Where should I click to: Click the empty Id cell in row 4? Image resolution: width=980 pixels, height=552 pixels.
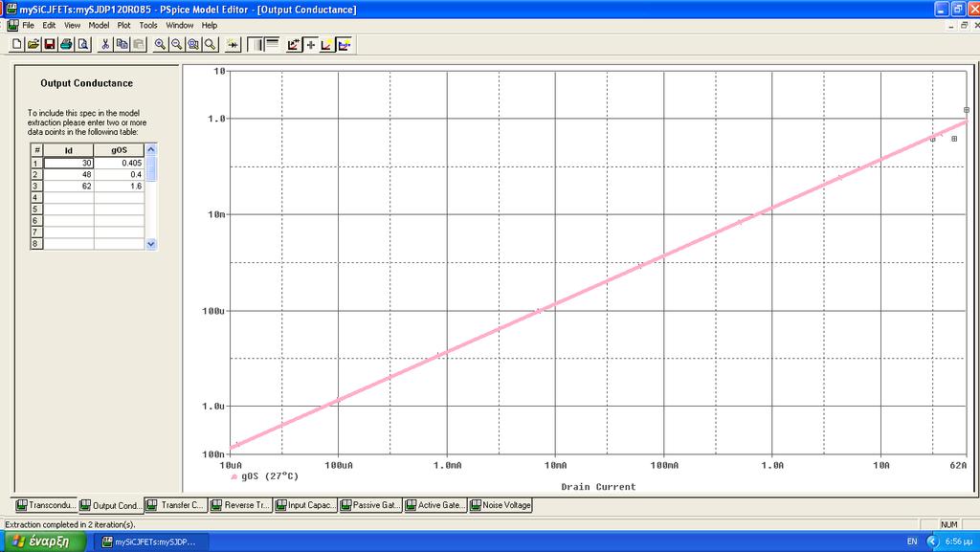coord(68,197)
